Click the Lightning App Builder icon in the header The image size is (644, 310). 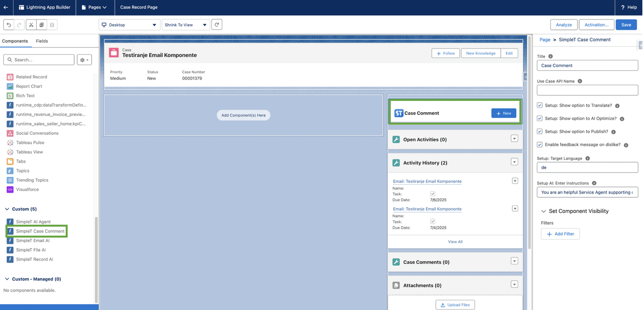(21, 7)
